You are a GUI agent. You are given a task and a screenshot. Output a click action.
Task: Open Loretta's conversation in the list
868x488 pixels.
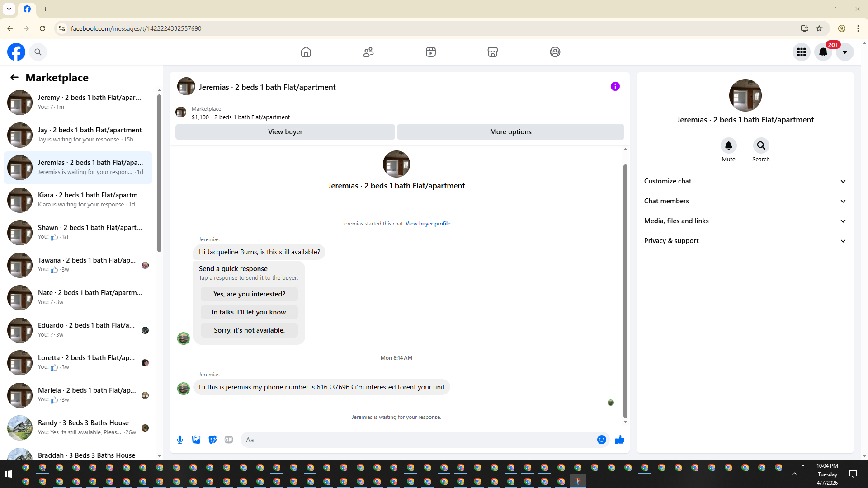click(78, 363)
